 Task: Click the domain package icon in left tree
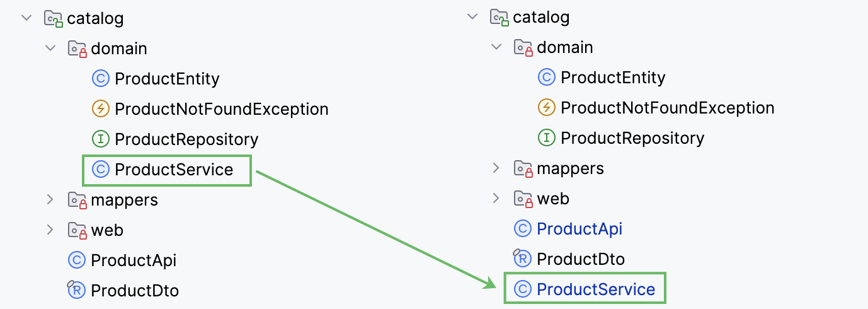click(76, 49)
